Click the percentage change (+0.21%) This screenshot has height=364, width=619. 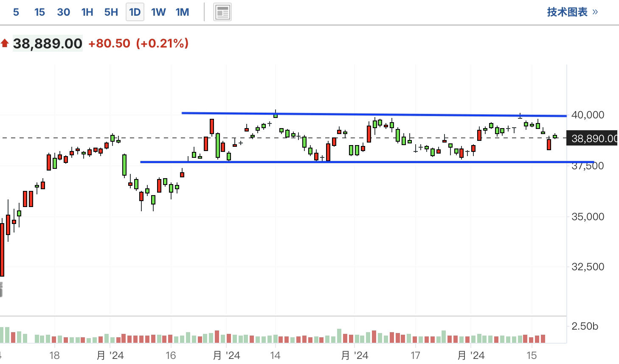[162, 43]
